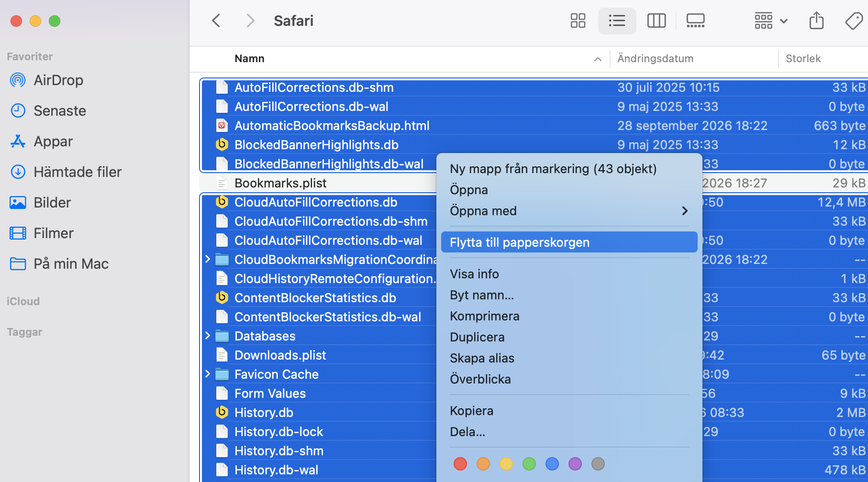Apply the red tag color

click(x=460, y=464)
